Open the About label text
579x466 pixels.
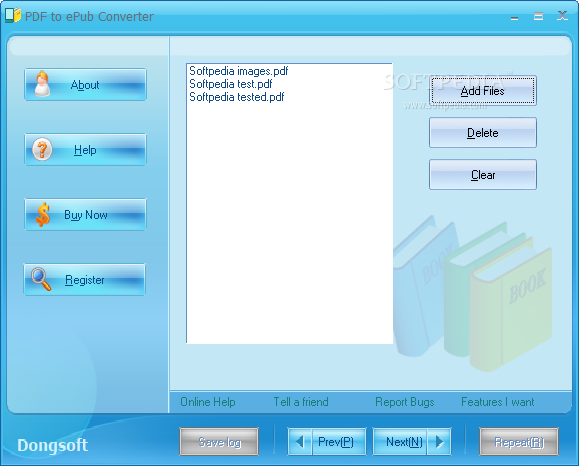(85, 85)
